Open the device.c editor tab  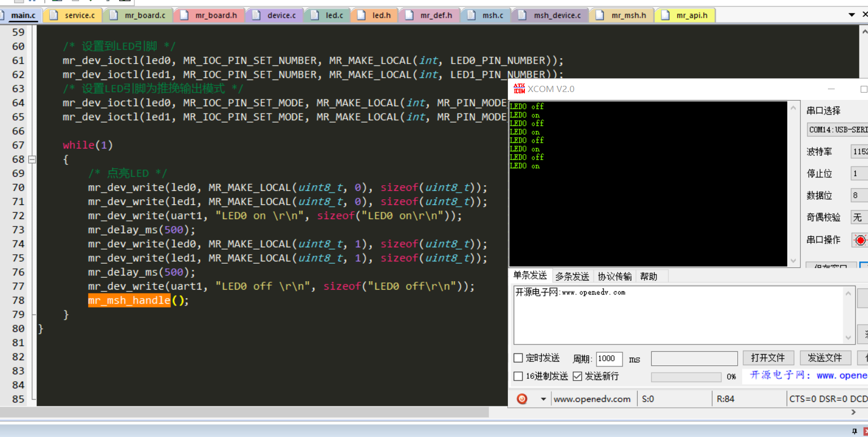pos(274,15)
